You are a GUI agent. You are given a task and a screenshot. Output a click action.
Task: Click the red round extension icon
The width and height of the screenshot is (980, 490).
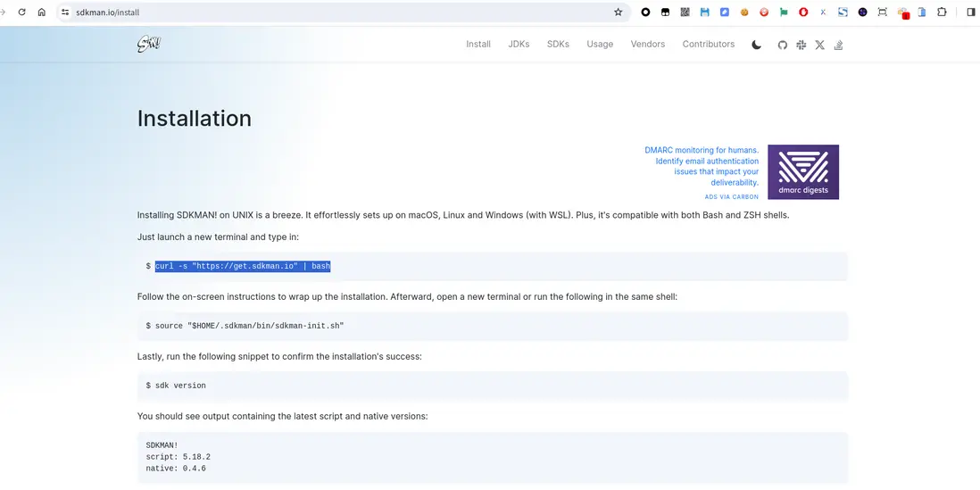764,12
